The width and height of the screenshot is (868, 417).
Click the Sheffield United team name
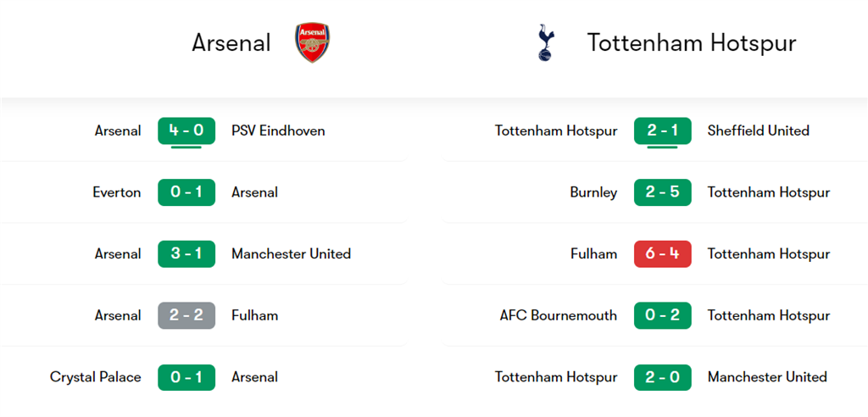tap(759, 131)
